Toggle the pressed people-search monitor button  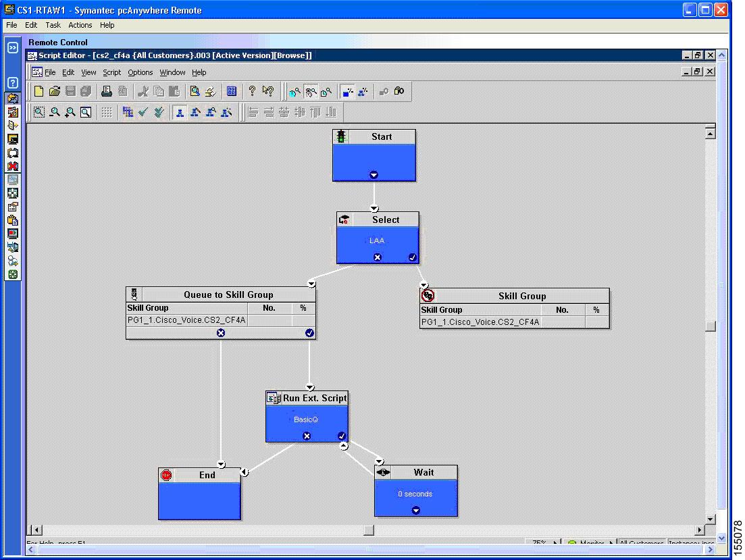311,91
